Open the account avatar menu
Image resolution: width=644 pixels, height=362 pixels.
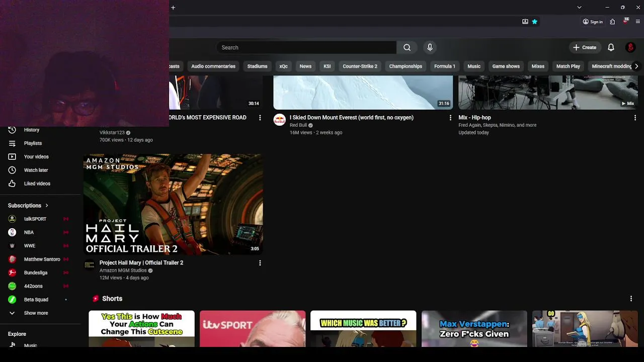coord(630,47)
